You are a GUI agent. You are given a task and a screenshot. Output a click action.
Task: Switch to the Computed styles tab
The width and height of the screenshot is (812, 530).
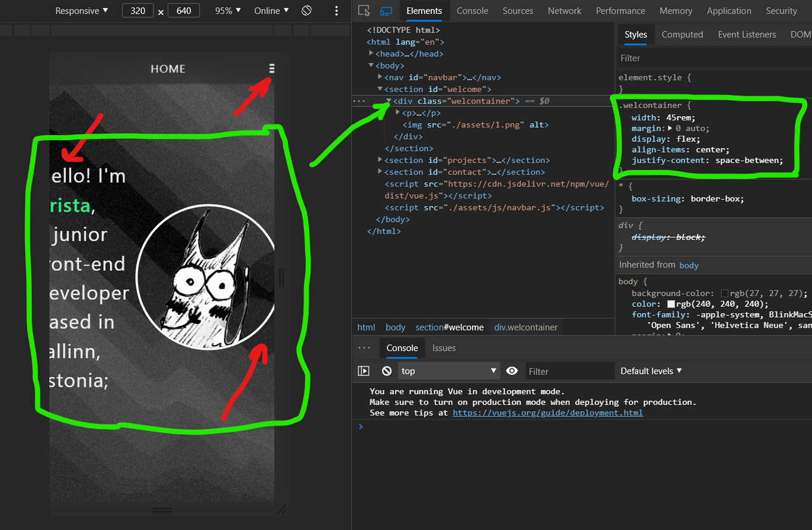pyautogui.click(x=682, y=35)
